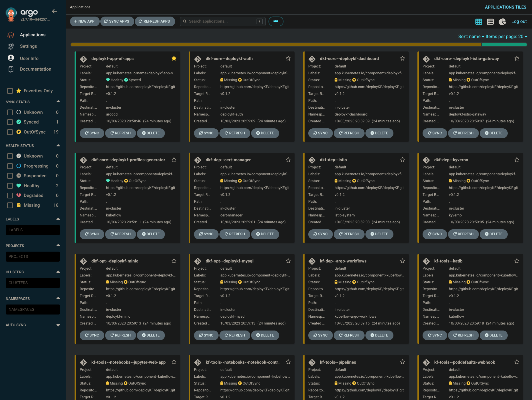
Task: Collapse the NAMESPACES filter section
Action: [58, 298]
